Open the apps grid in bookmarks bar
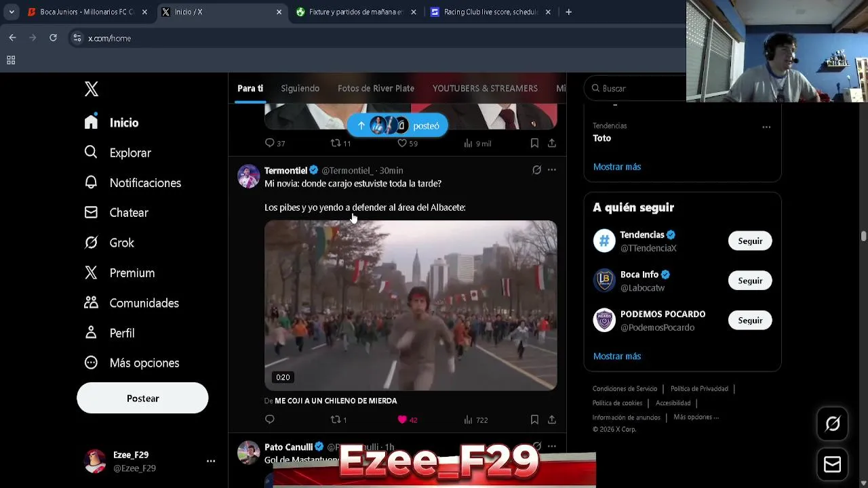The image size is (868, 488). (11, 60)
